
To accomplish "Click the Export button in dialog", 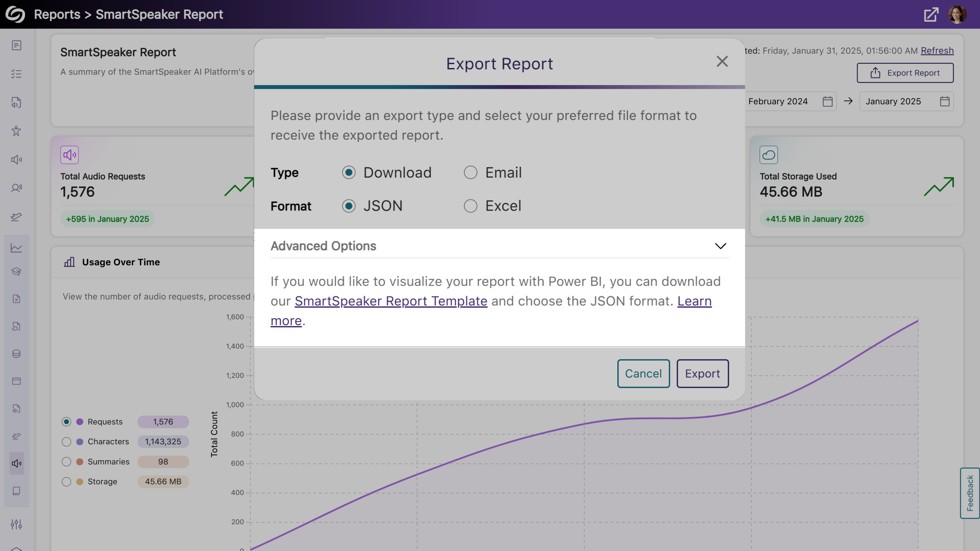I will click(702, 373).
